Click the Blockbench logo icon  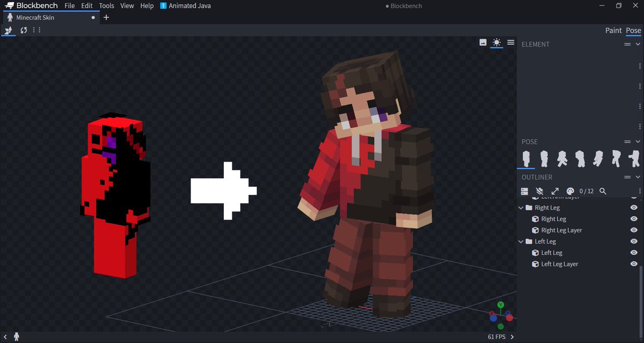(x=10, y=6)
